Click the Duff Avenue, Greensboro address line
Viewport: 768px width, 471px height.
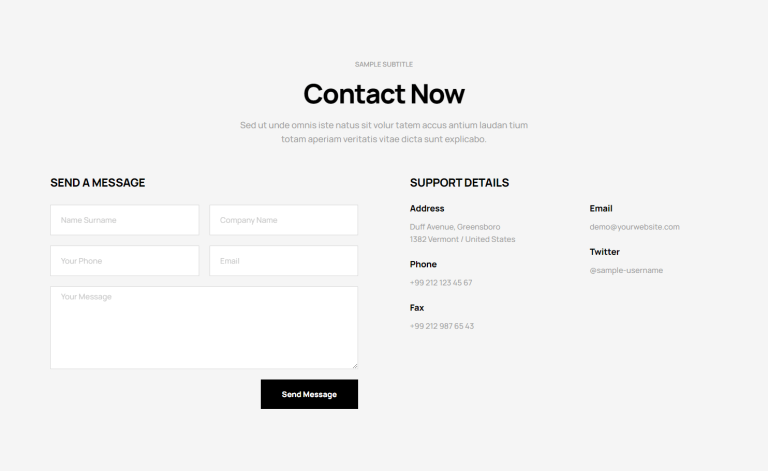click(455, 227)
